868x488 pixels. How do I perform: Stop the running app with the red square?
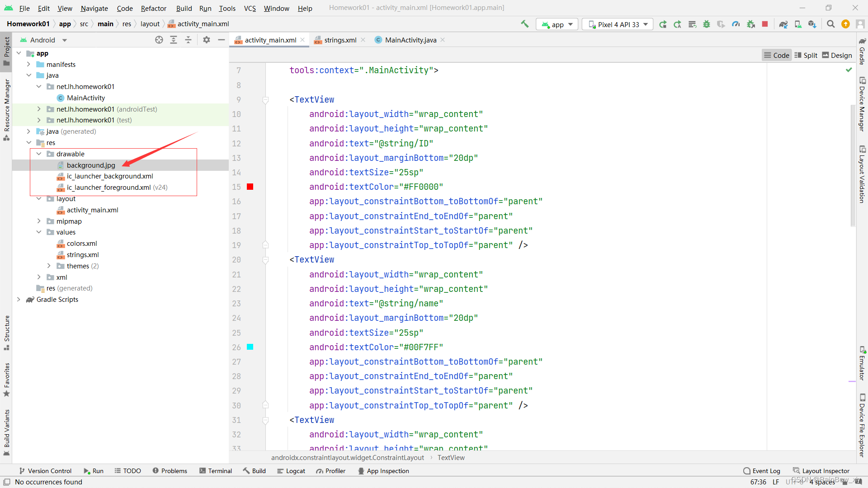[x=765, y=24]
